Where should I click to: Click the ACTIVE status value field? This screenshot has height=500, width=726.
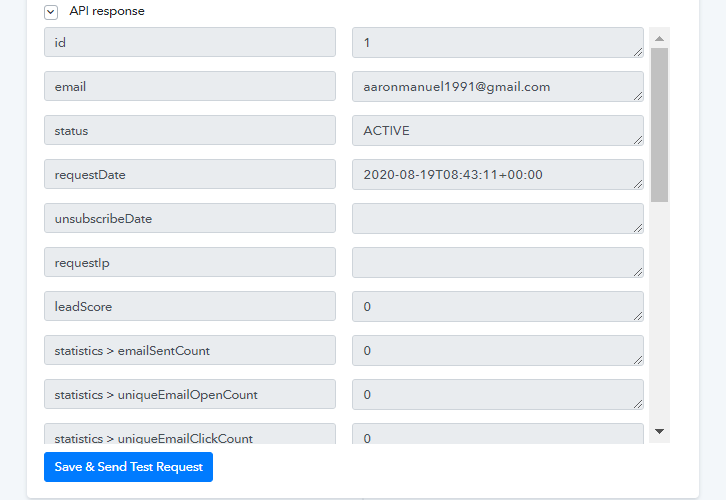point(498,131)
